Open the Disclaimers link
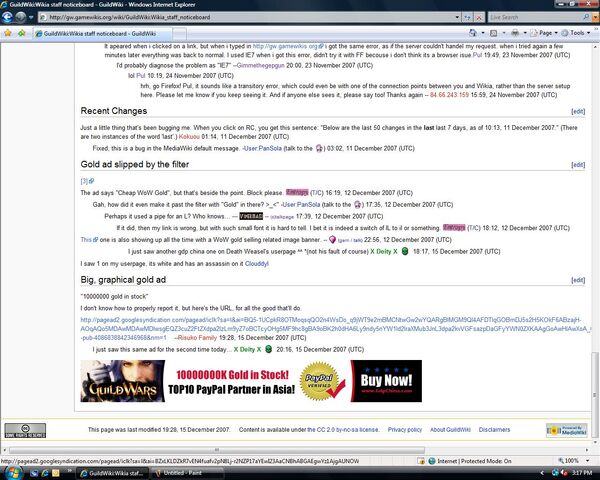 pyautogui.click(x=494, y=430)
